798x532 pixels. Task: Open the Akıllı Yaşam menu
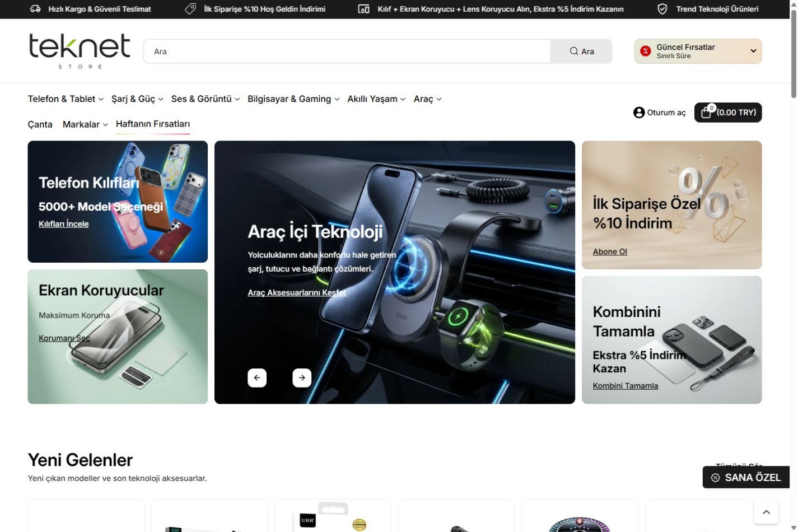tap(376, 99)
